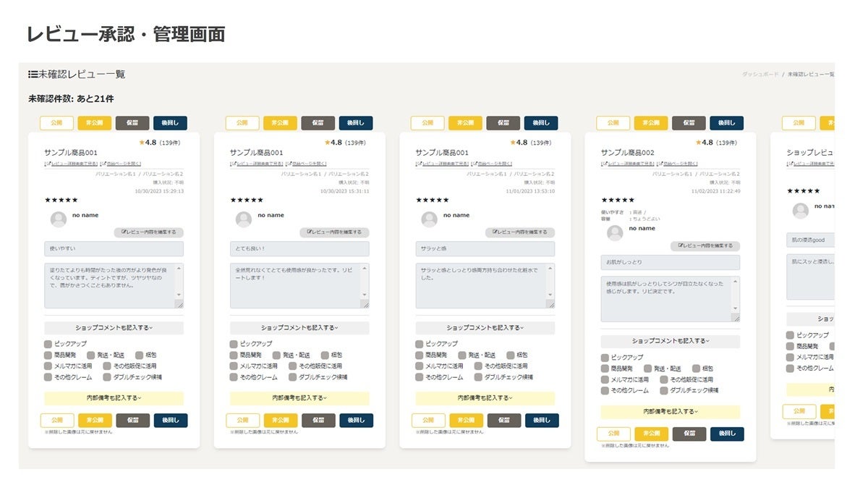Screen dimensions: 868x493
Task: Click the edit review button on the 使いやすい card
Action: (x=149, y=232)
